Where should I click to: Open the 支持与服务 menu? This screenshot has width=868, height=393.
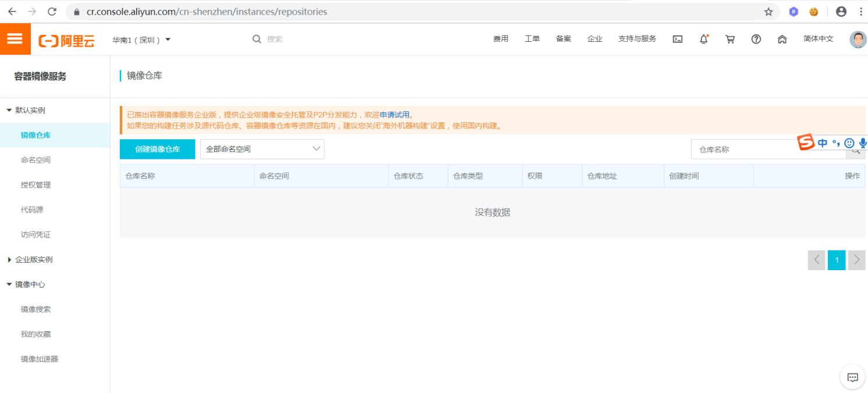pyautogui.click(x=637, y=39)
